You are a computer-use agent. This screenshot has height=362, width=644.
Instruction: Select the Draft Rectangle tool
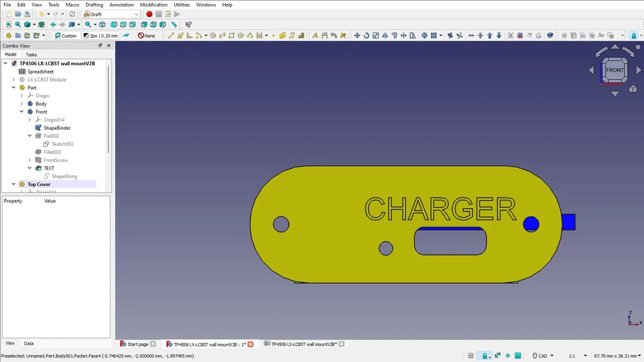pos(232,35)
